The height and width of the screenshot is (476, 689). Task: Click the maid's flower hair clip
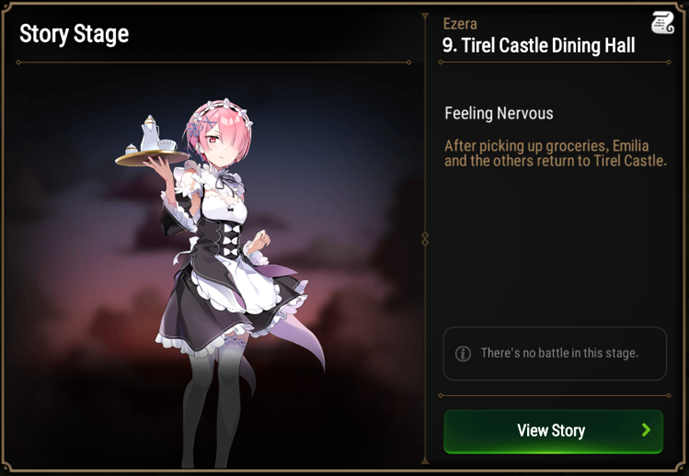pos(194,127)
